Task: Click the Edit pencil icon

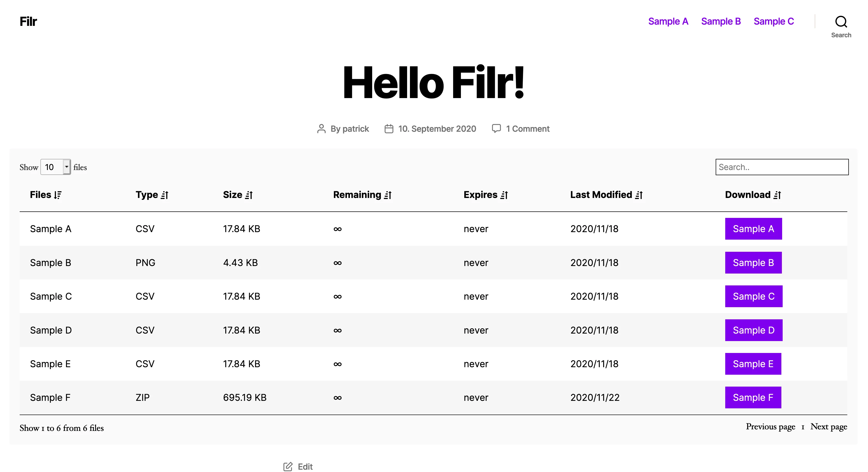Action: tap(288, 466)
